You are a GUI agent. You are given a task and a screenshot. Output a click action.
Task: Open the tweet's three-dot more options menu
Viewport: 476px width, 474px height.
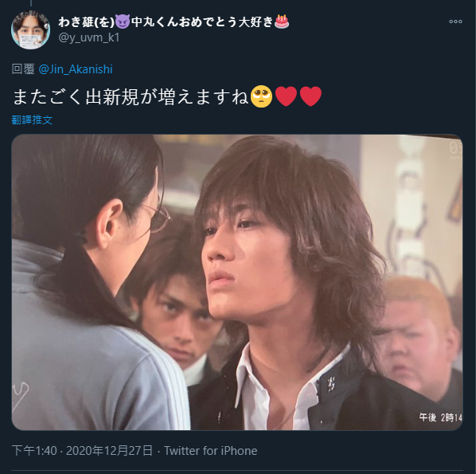[x=455, y=22]
